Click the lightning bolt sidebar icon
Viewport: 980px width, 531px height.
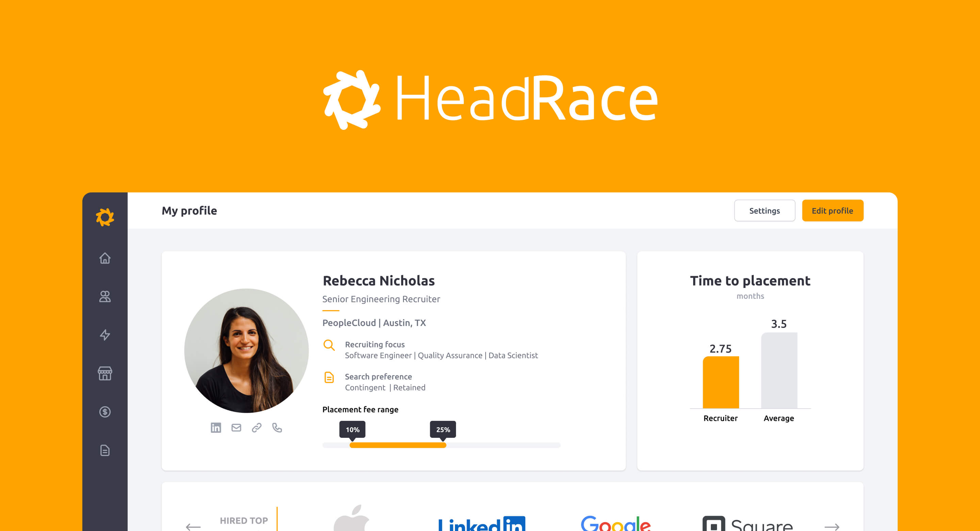[104, 335]
